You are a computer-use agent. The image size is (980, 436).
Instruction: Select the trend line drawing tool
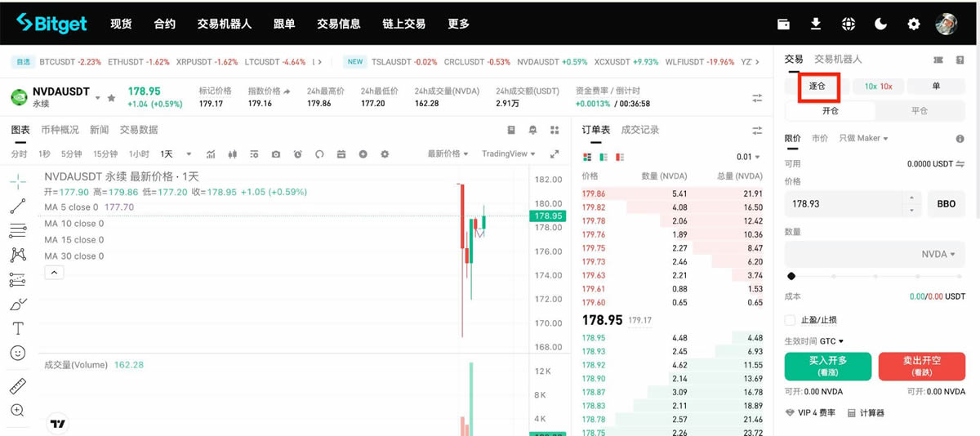pos(18,206)
